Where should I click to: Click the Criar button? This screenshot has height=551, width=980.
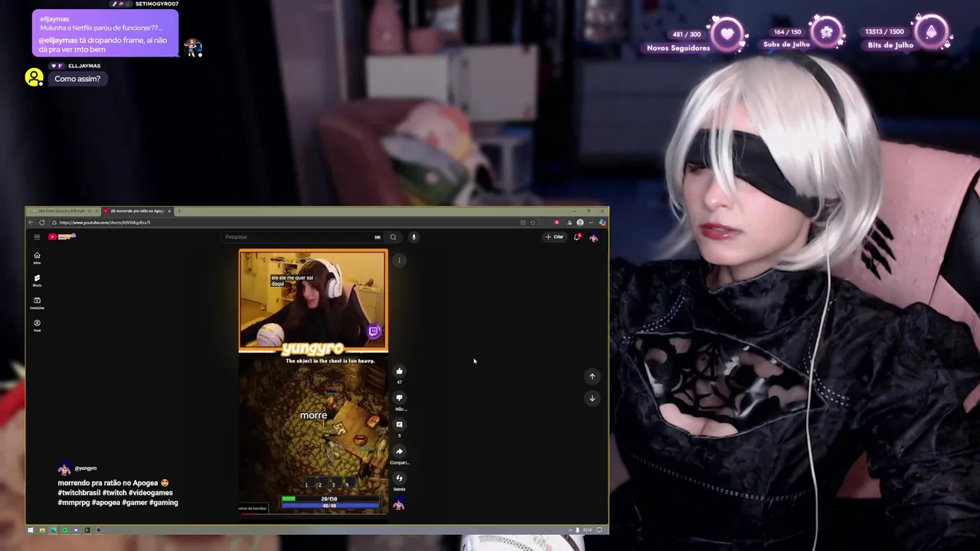pyautogui.click(x=554, y=236)
